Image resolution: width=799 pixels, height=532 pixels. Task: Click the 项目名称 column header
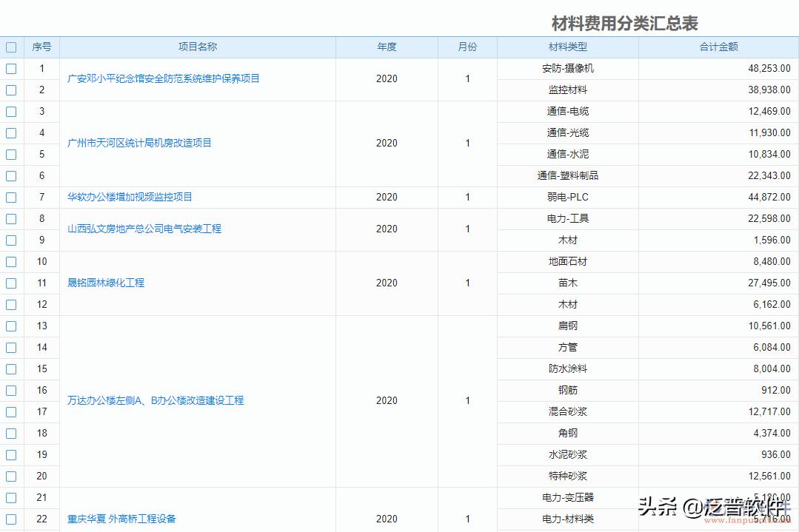coord(196,47)
